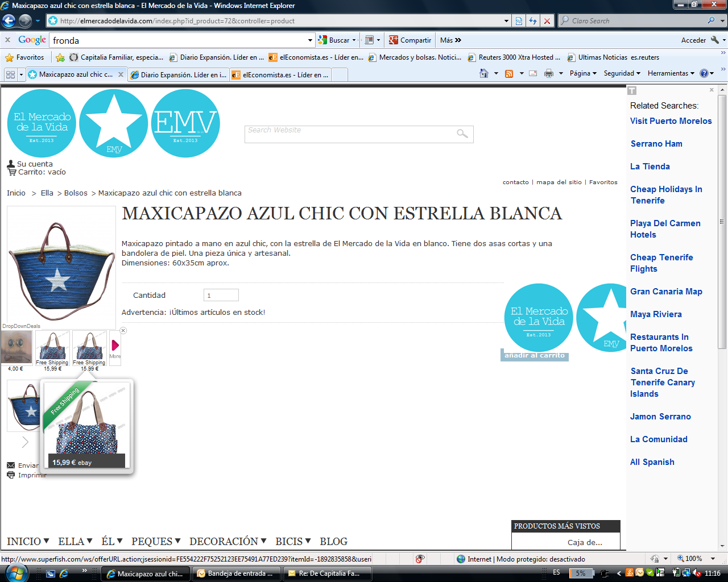This screenshot has height=582, width=728.
Task: Close the Related Searches side panel
Action: tap(712, 90)
